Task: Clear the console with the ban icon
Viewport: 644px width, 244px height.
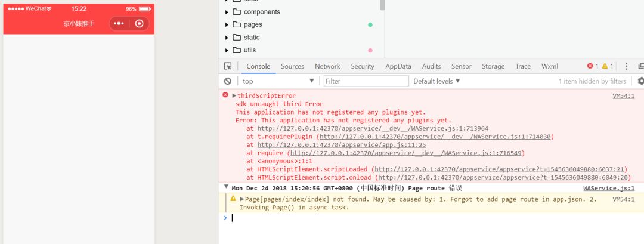Action: (228, 81)
